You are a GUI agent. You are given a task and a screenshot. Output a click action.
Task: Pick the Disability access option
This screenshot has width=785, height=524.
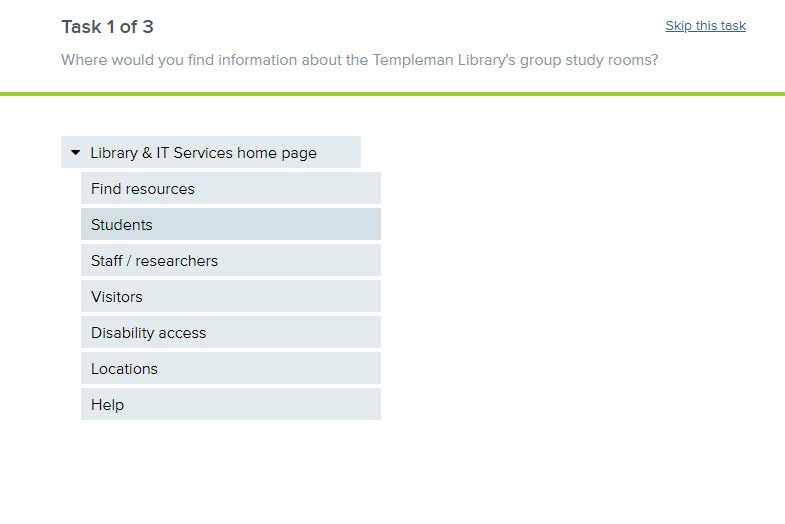[148, 333]
